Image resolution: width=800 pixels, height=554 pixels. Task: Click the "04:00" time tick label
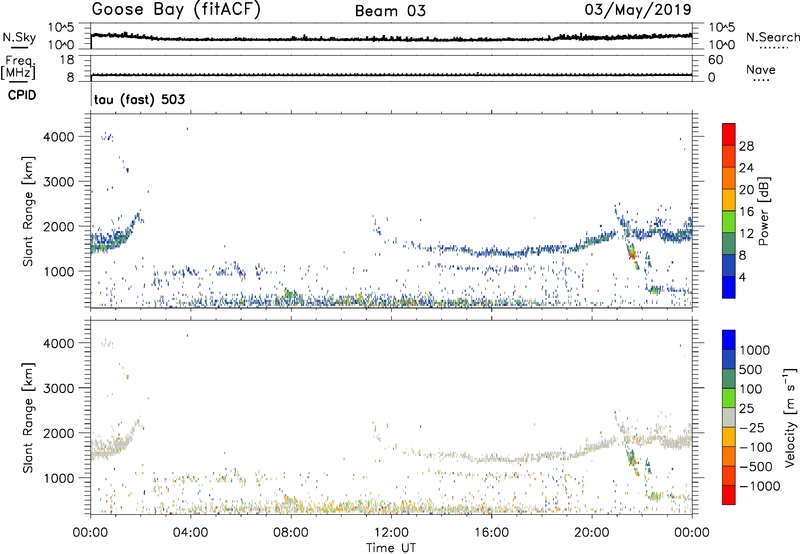pyautogui.click(x=190, y=533)
